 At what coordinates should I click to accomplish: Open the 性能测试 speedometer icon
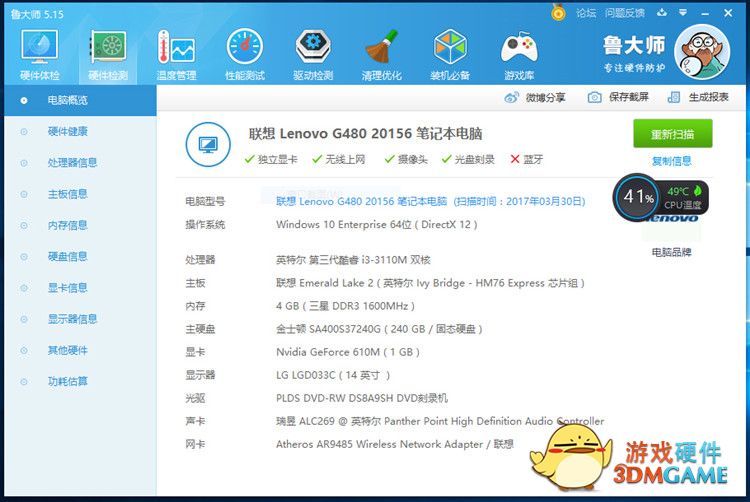tap(245, 47)
